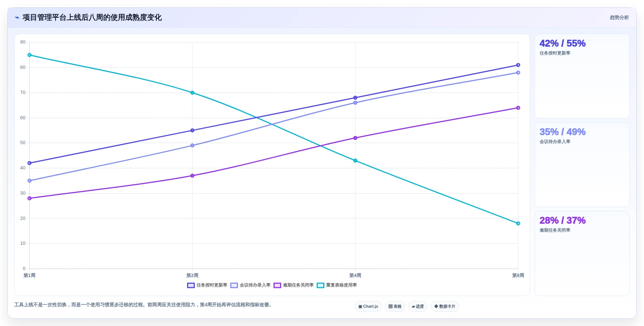644x326 pixels.
Task: Click the lightning icon beside the title
Action: (17, 18)
